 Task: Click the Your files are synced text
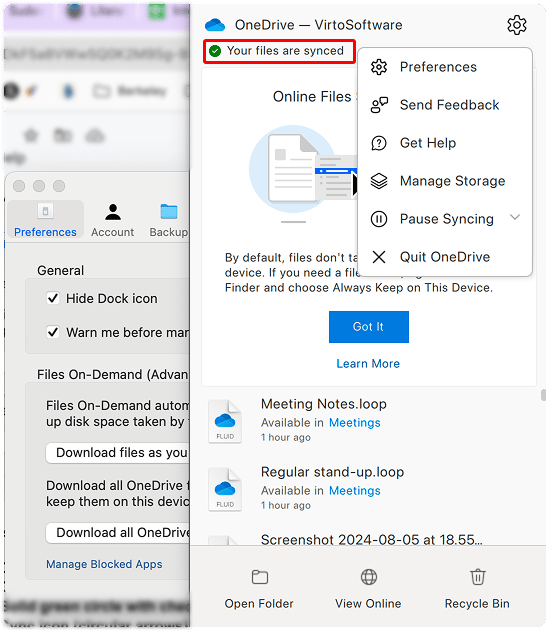(285, 51)
